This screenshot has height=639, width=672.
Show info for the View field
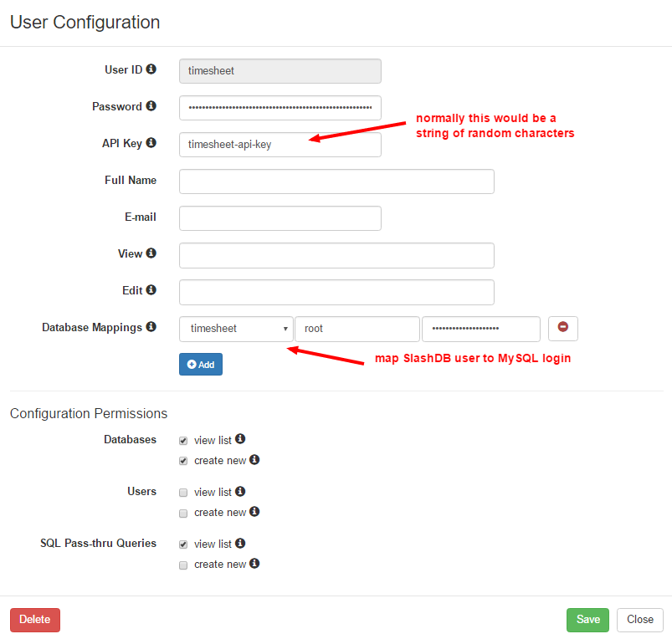coord(151,253)
